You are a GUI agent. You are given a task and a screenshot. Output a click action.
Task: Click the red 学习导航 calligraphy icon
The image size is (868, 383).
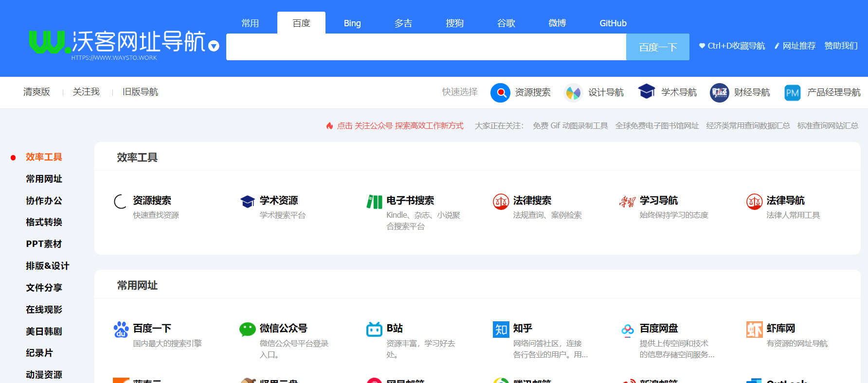click(628, 201)
